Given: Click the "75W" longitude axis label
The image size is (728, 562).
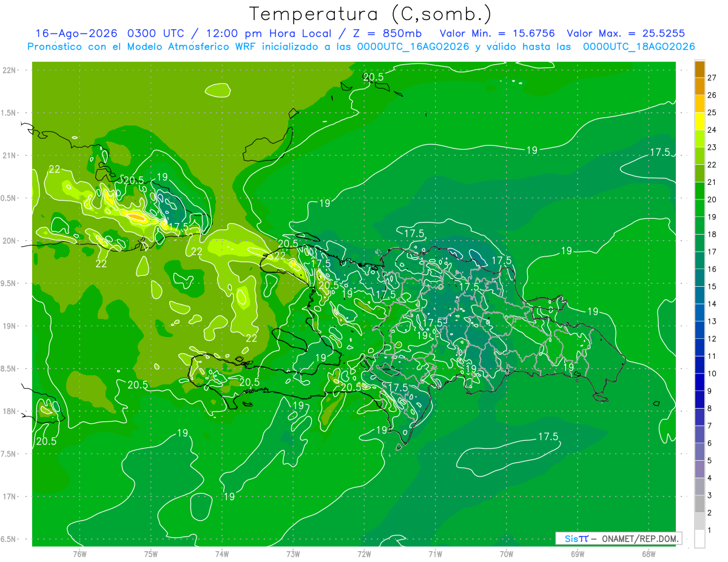Looking at the screenshot, I should point(151,554).
